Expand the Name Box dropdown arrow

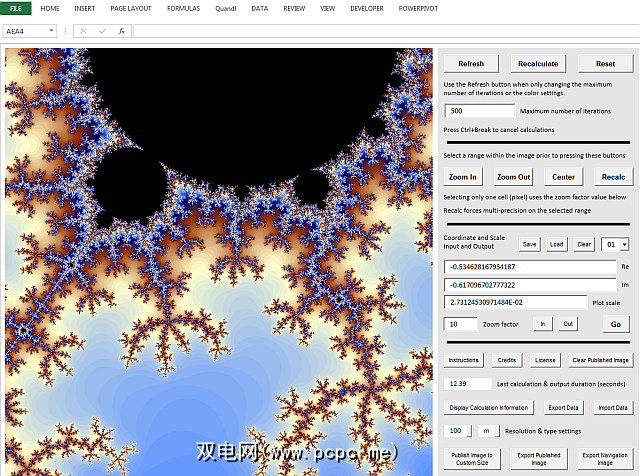pos(50,31)
